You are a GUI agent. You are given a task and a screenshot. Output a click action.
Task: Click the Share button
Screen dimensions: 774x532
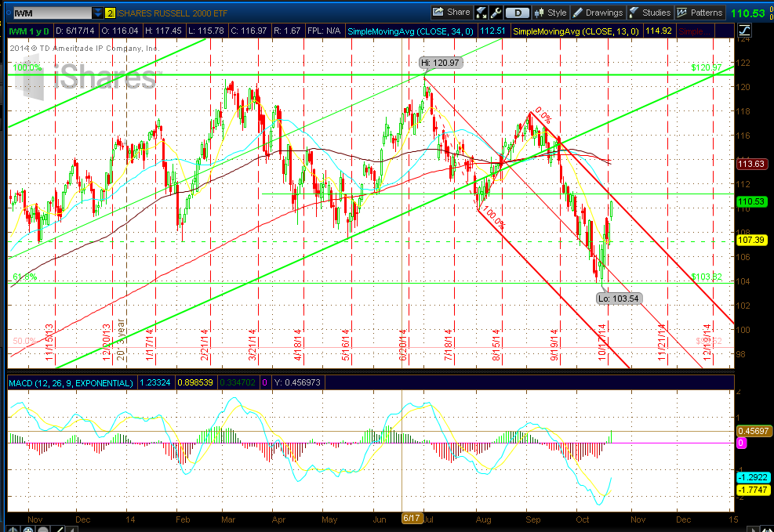tap(452, 13)
